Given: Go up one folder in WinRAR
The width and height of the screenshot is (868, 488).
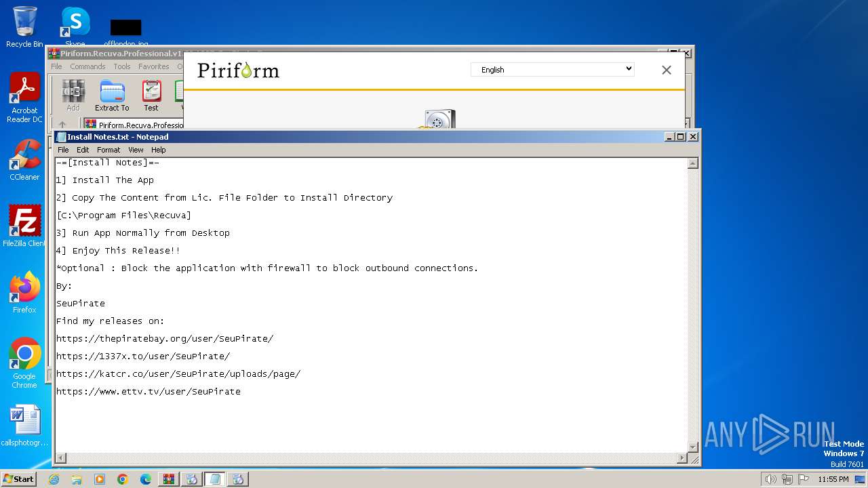Looking at the screenshot, I should point(62,125).
